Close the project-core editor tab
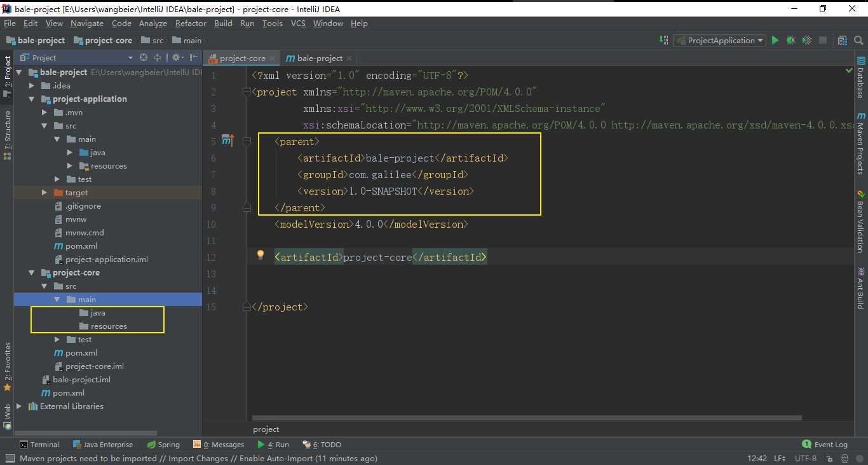 pos(272,58)
